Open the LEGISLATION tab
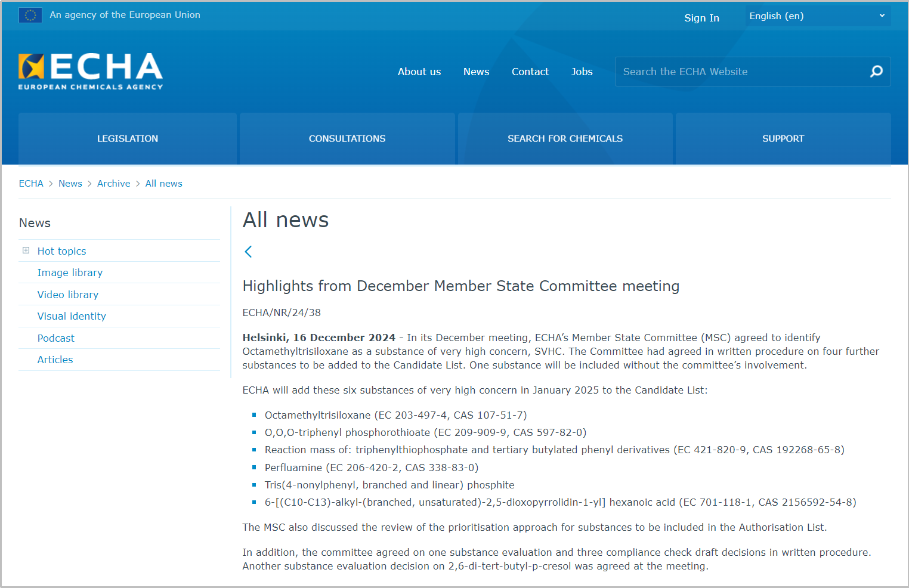This screenshot has width=909, height=588. [x=128, y=138]
